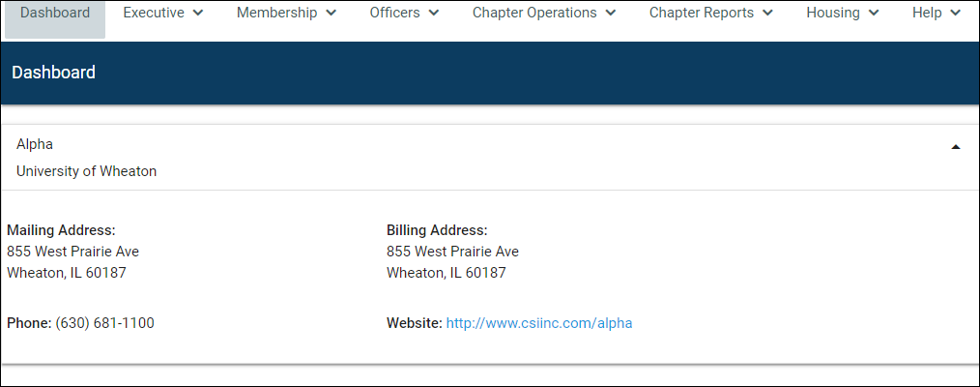The height and width of the screenshot is (387, 980).
Task: Open the Help menu
Action: 927,14
